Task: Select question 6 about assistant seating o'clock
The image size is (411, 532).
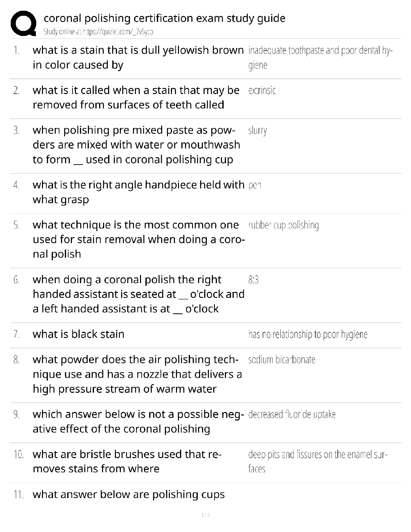Action: click(138, 294)
